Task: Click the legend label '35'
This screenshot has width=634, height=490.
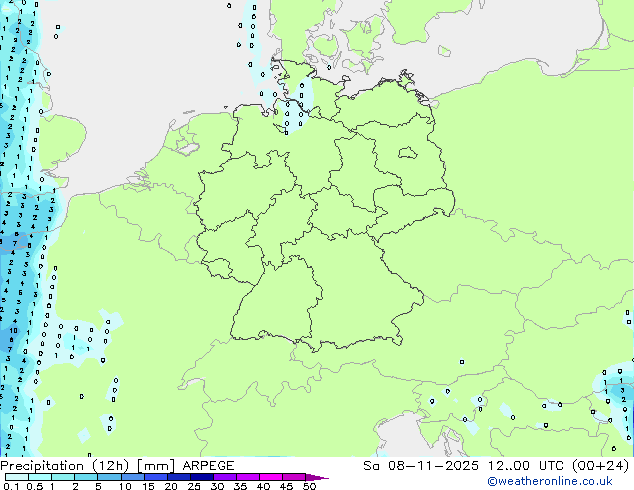Action: (240, 486)
